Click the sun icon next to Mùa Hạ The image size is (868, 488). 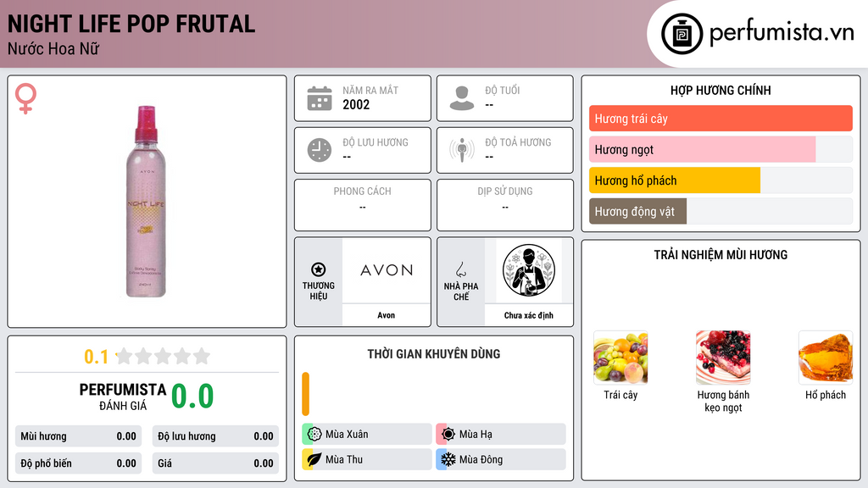[x=448, y=435]
